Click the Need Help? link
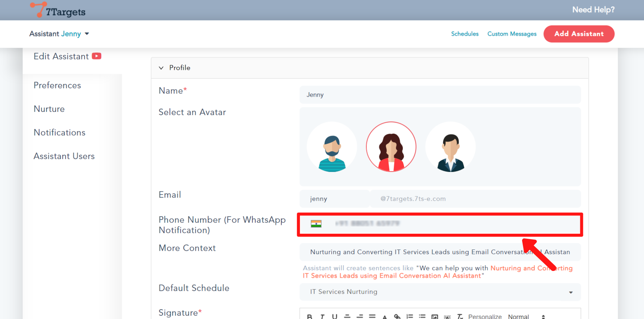 click(593, 10)
